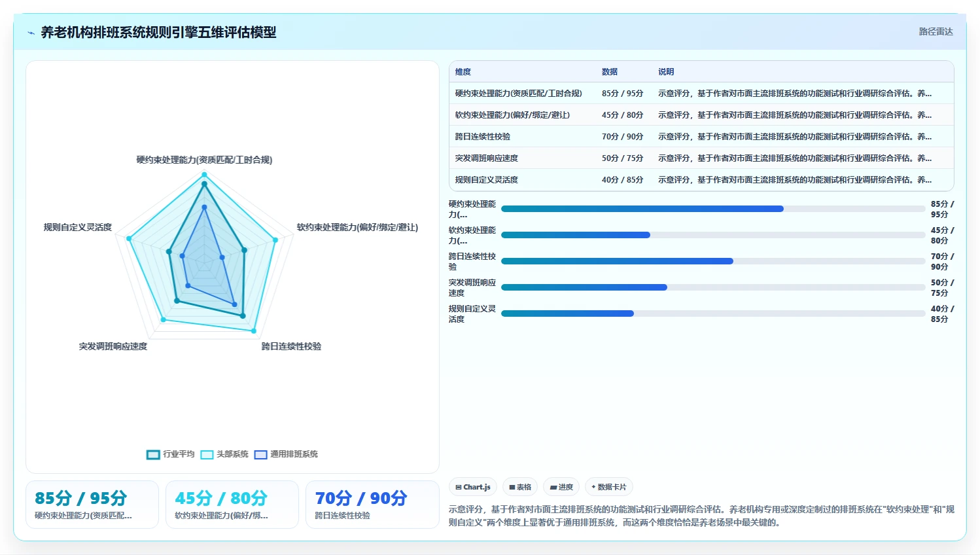Image resolution: width=980 pixels, height=555 pixels.
Task: Open the 45分 / 80分 stat card
Action: coord(232,505)
